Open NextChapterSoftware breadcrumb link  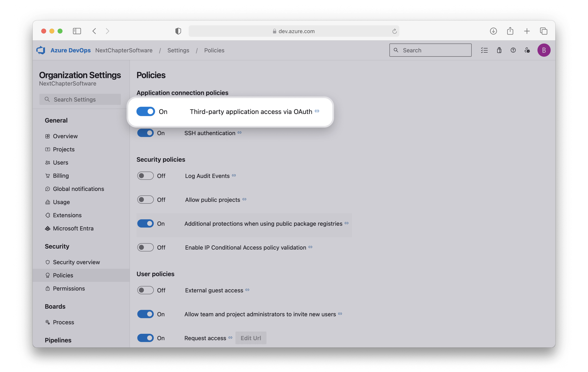(x=124, y=50)
